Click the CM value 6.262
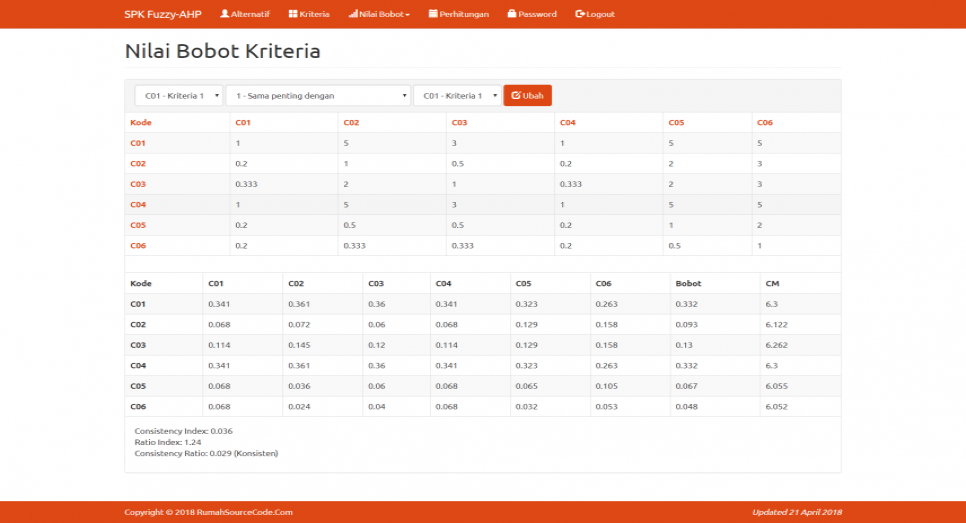 (x=776, y=345)
